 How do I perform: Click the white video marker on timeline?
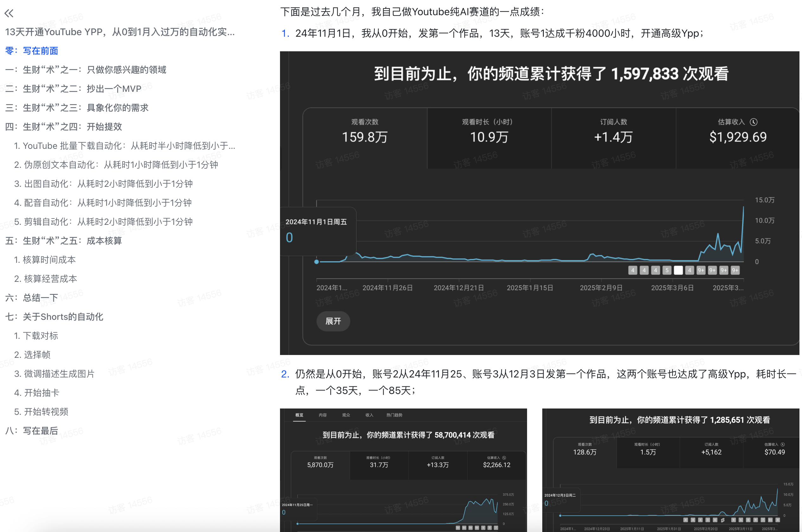(x=678, y=270)
